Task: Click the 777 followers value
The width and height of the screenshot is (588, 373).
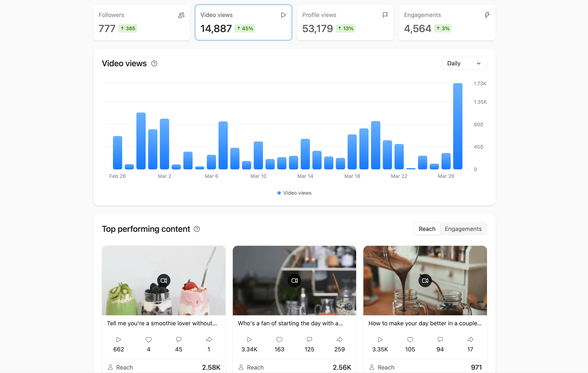Action: 107,29
